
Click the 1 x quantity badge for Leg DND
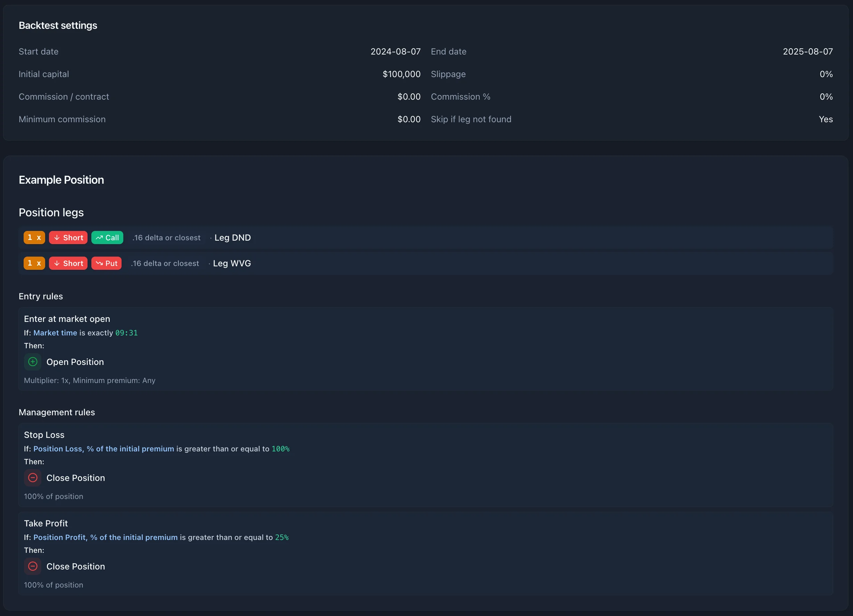(34, 238)
